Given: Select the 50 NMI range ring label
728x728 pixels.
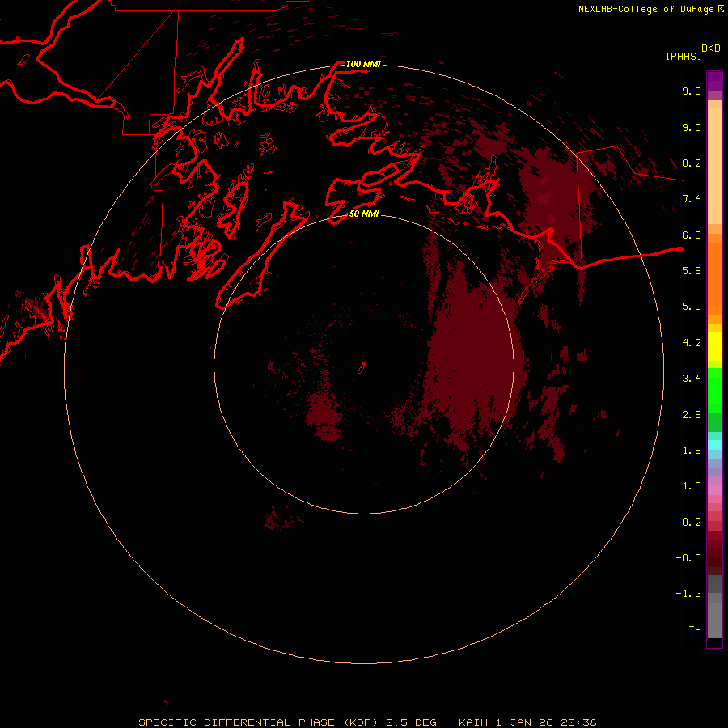Looking at the screenshot, I should click(364, 214).
